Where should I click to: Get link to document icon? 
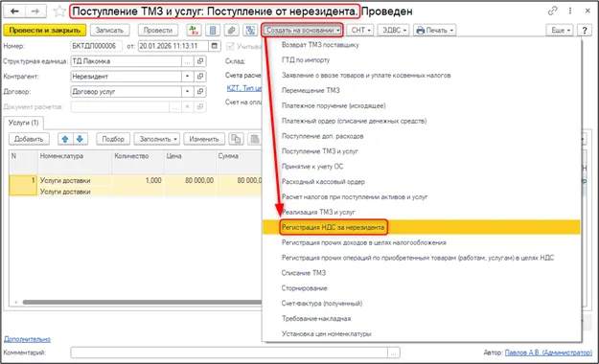(552, 11)
